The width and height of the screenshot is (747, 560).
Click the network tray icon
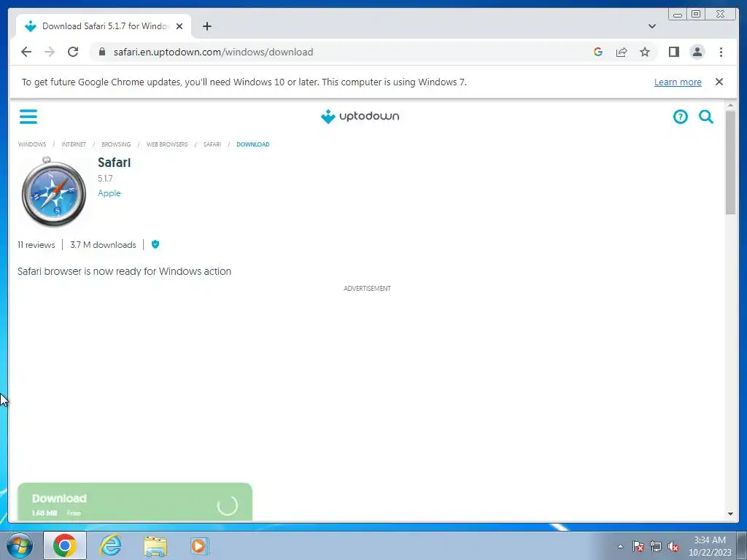coord(656,546)
